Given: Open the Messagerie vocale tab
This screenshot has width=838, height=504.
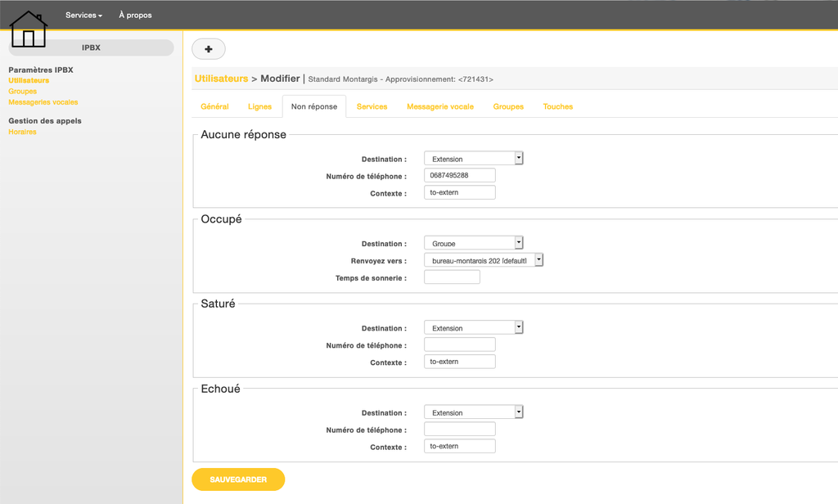Looking at the screenshot, I should click(439, 106).
